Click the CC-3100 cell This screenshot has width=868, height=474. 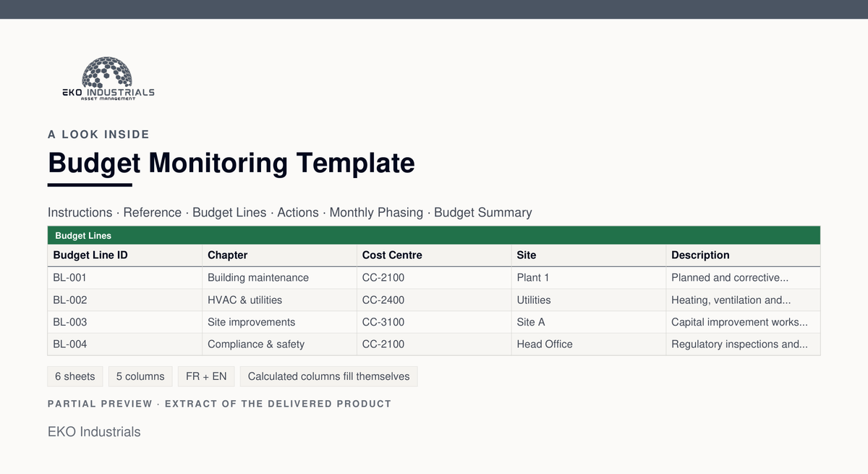pyautogui.click(x=434, y=322)
